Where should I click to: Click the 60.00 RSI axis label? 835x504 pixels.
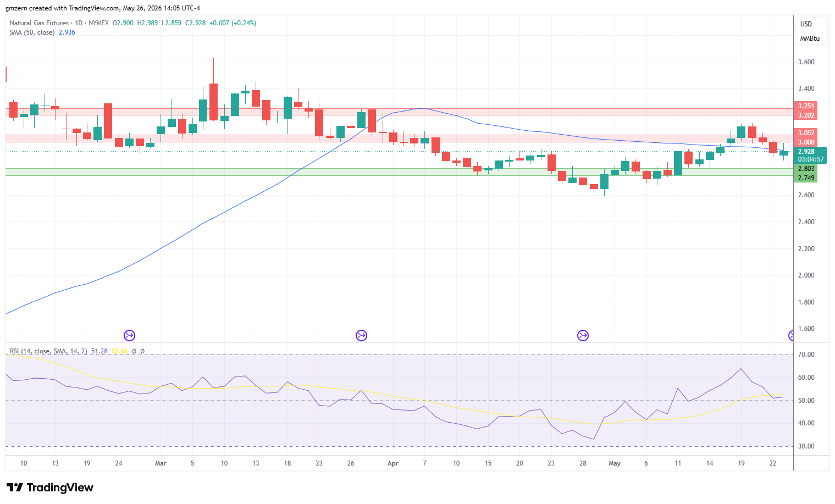(x=806, y=378)
